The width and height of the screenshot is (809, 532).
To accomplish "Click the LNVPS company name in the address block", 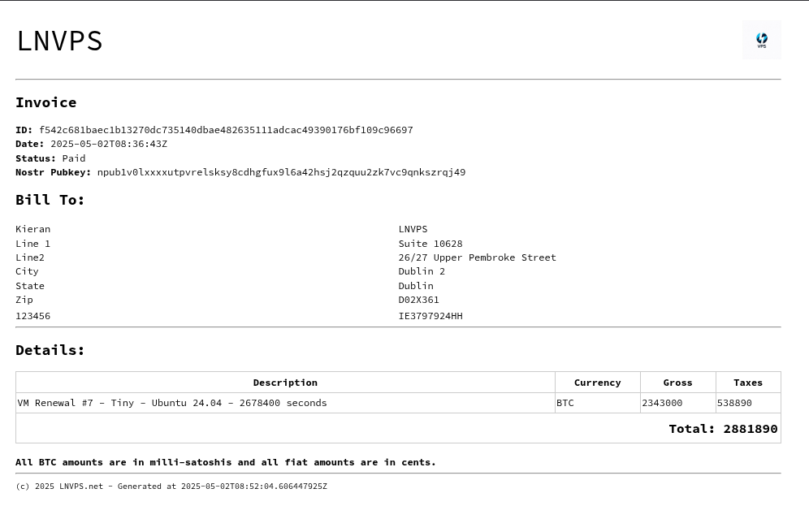I will pyautogui.click(x=413, y=229).
